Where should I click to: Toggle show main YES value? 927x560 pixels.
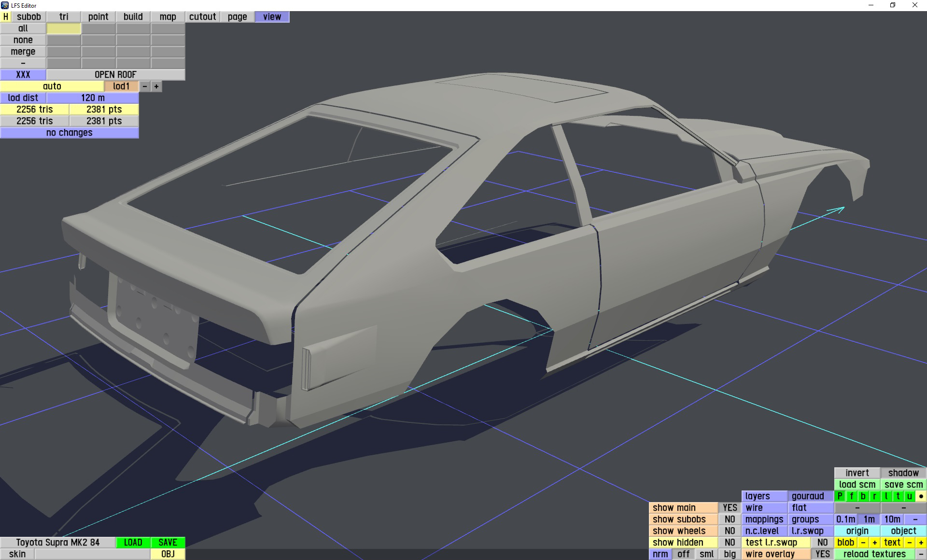tap(730, 507)
